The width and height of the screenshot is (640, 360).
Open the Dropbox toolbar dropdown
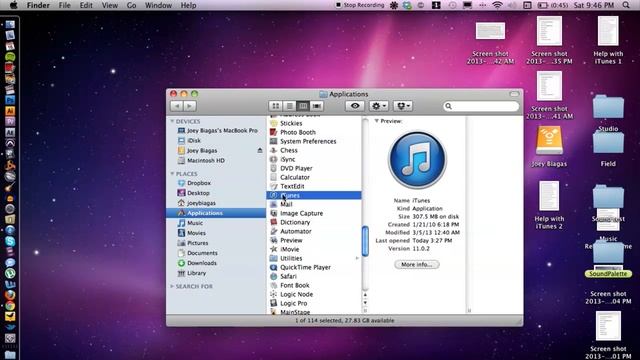[x=403, y=106]
